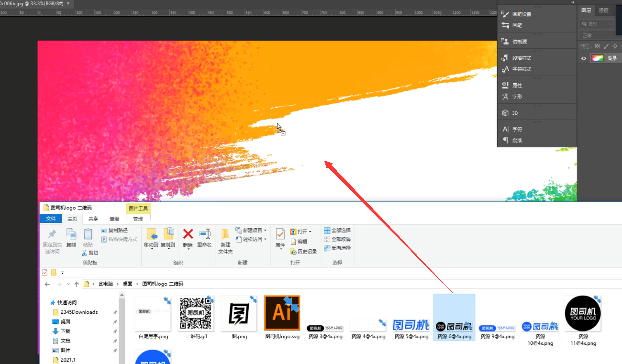Image resolution: width=622 pixels, height=364 pixels.
Task: Switch to the 查看 ribbon tab
Action: 115,219
